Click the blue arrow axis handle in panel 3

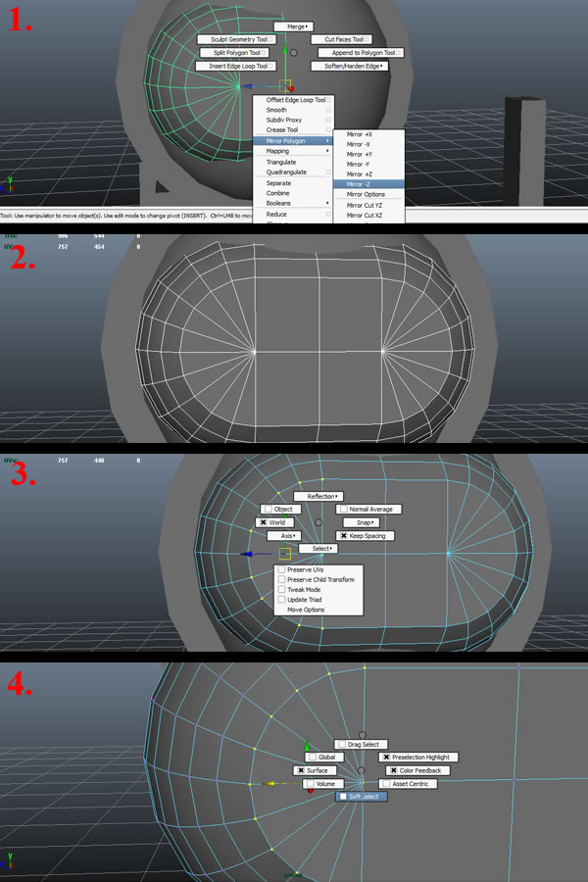tap(250, 554)
